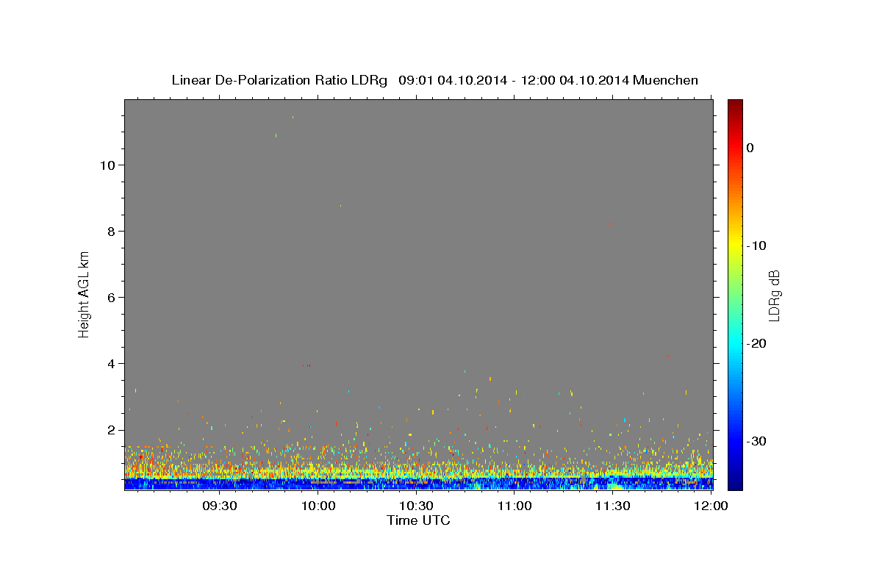Click the 11:30 time tick label
The width and height of the screenshot is (882, 588).
[x=612, y=506]
